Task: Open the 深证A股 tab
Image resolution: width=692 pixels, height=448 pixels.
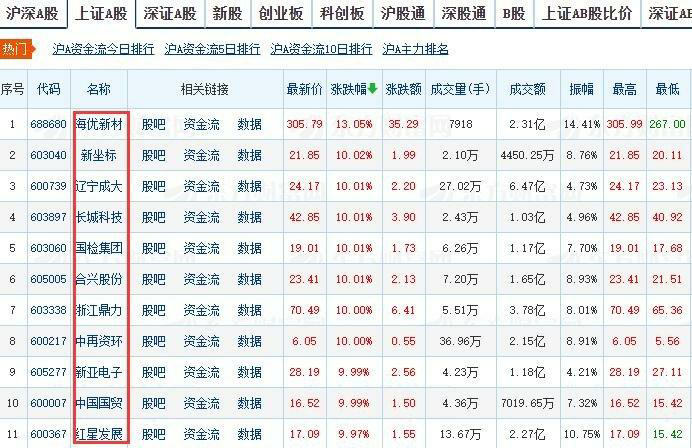Action: pyautogui.click(x=170, y=13)
